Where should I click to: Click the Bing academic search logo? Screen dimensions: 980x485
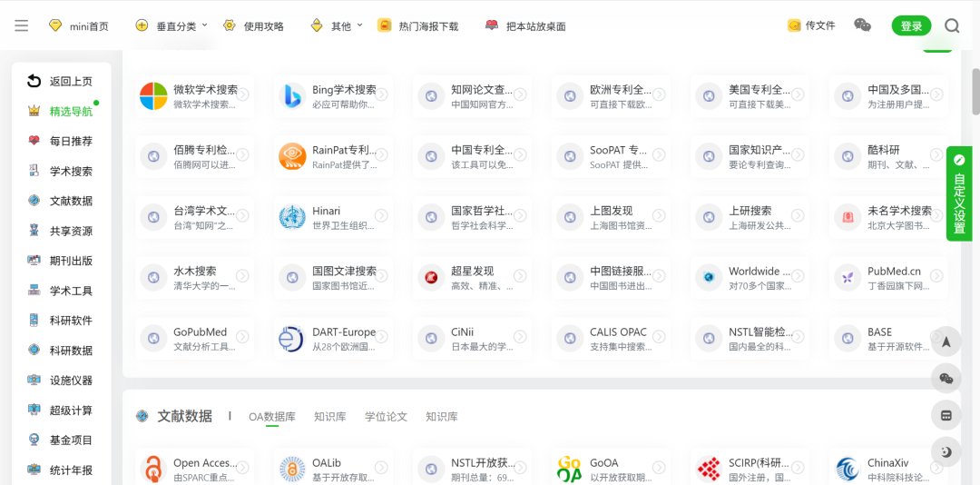pyautogui.click(x=292, y=96)
